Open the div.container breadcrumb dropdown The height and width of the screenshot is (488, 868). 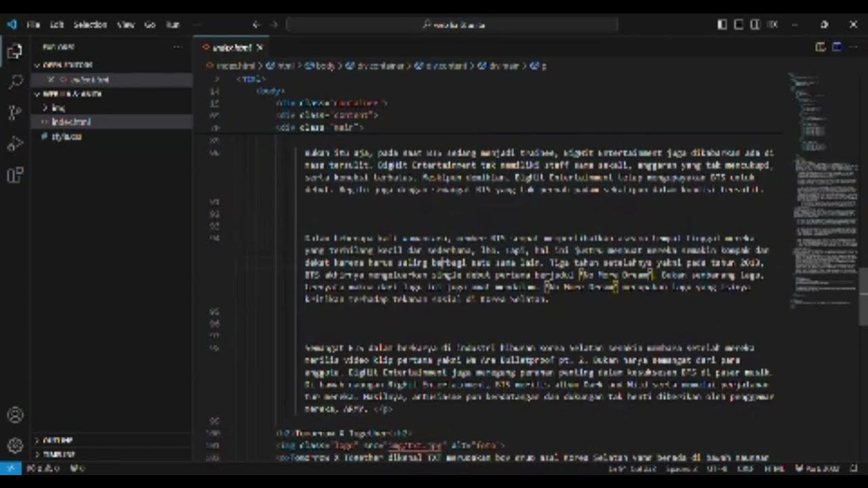click(x=376, y=66)
